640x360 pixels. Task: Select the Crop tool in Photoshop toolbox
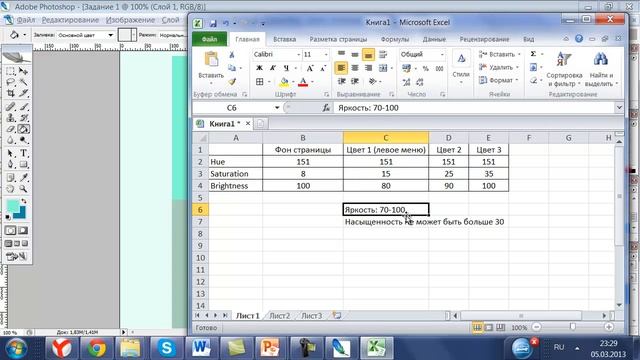pos(11,93)
